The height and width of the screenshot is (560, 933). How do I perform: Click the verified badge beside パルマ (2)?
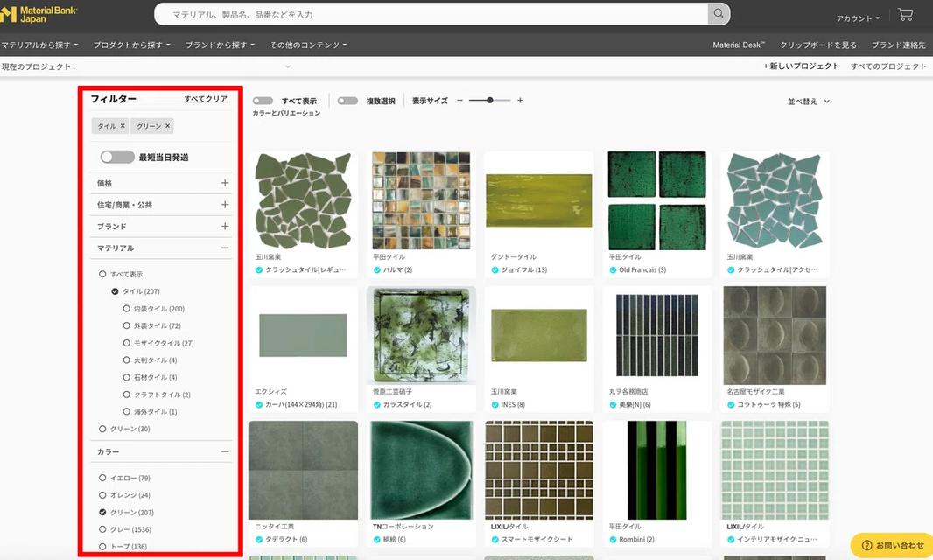click(376, 270)
